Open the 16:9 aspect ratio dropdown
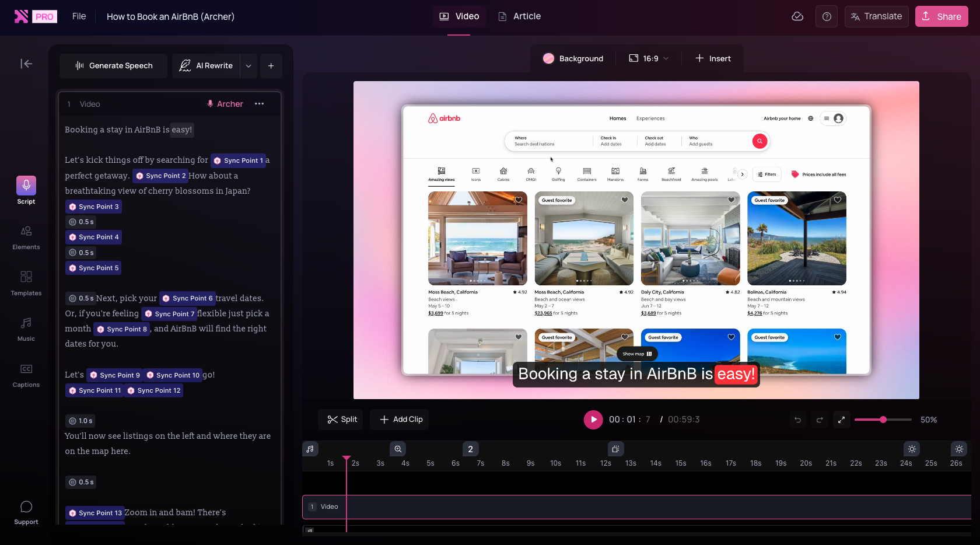980x545 pixels. tap(649, 58)
